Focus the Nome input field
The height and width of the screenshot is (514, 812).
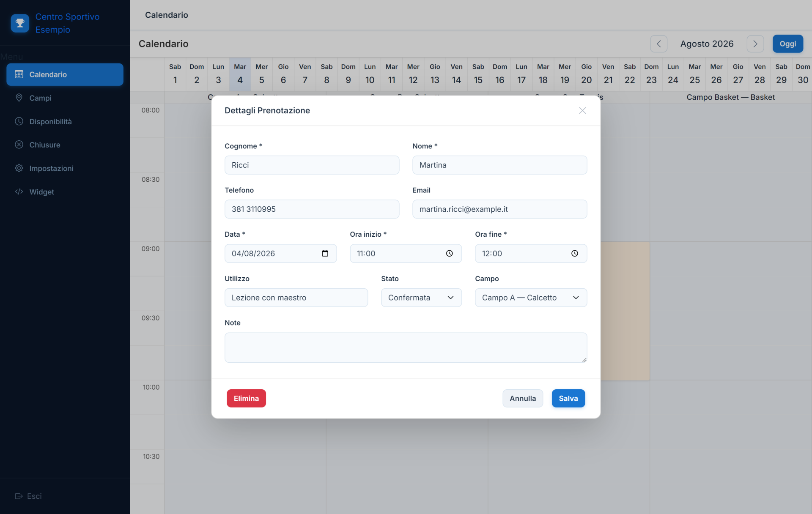click(499, 165)
